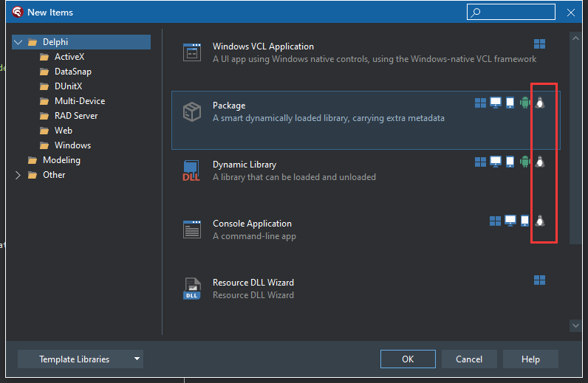Click description "A command-line app"

[x=254, y=236]
